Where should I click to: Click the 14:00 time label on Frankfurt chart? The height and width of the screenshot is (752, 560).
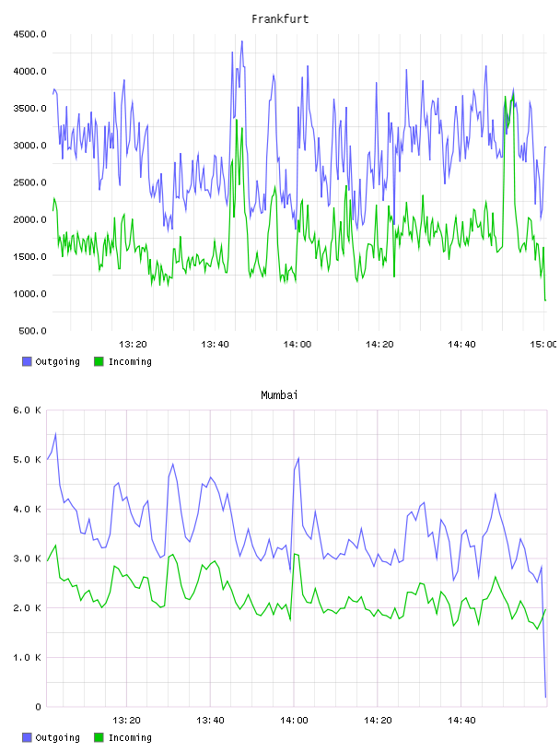pyautogui.click(x=297, y=345)
